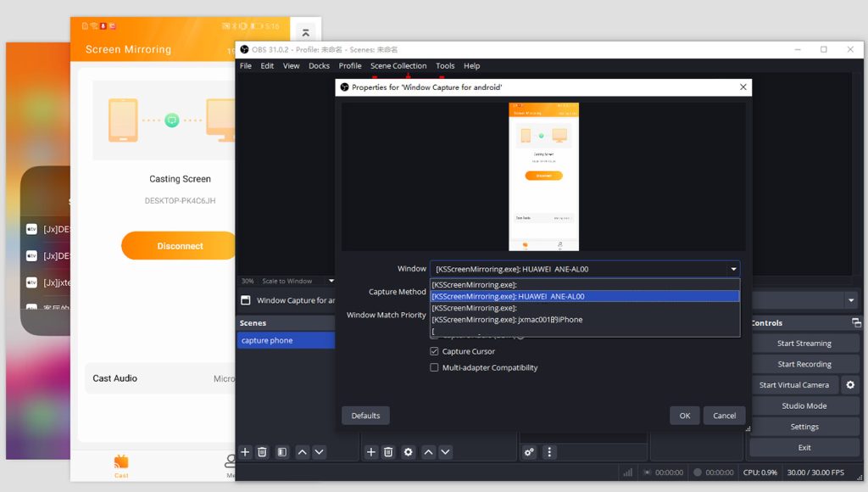This screenshot has width=868, height=492.
Task: Open the Scene Collection menu
Action: 398,65
